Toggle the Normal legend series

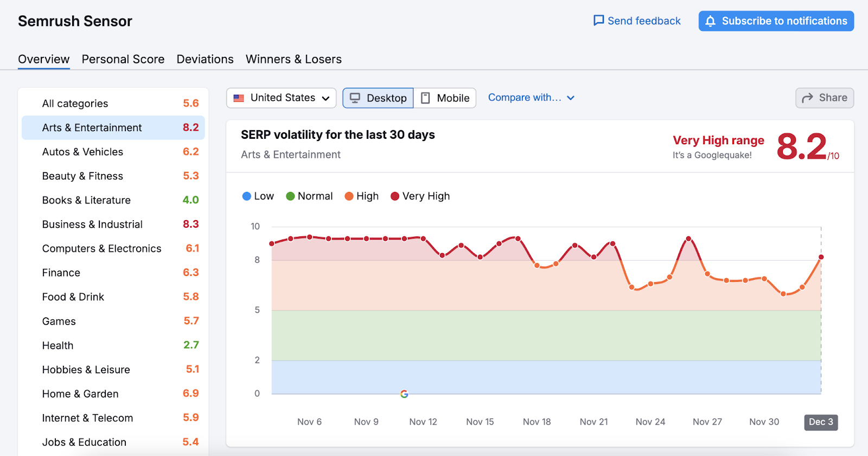[x=309, y=196]
